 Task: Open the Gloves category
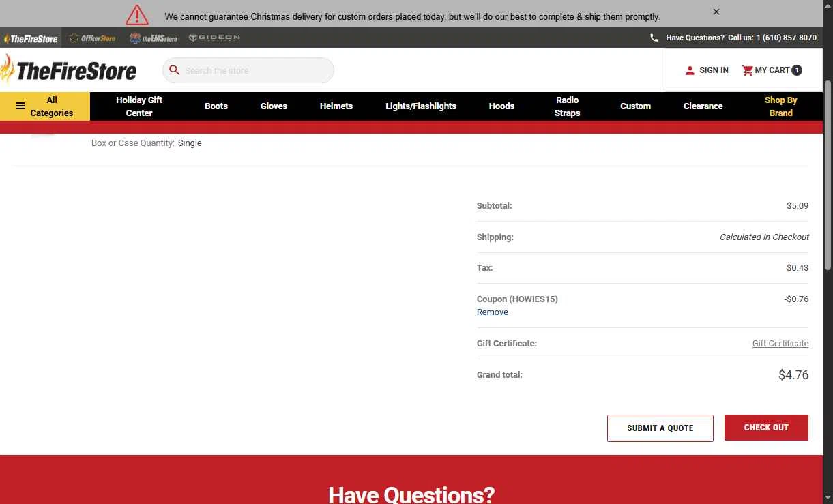point(274,106)
